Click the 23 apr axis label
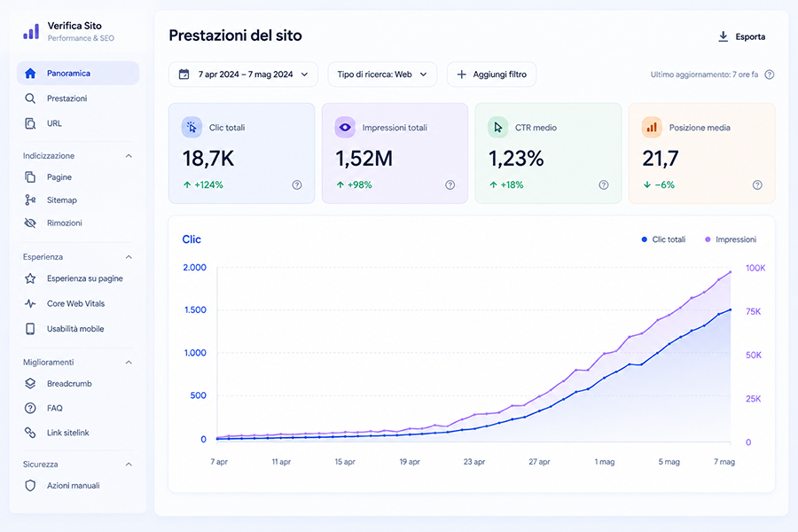The image size is (798, 532). (x=474, y=462)
